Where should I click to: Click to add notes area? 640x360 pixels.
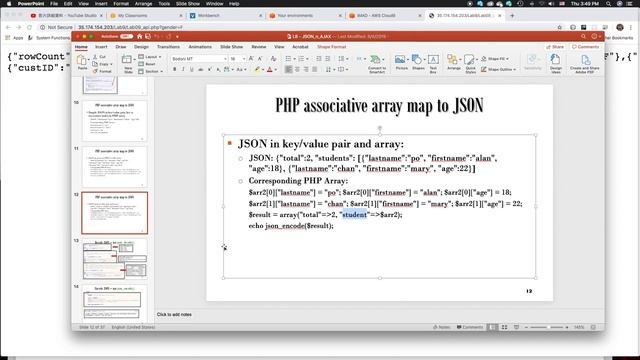tap(174, 314)
